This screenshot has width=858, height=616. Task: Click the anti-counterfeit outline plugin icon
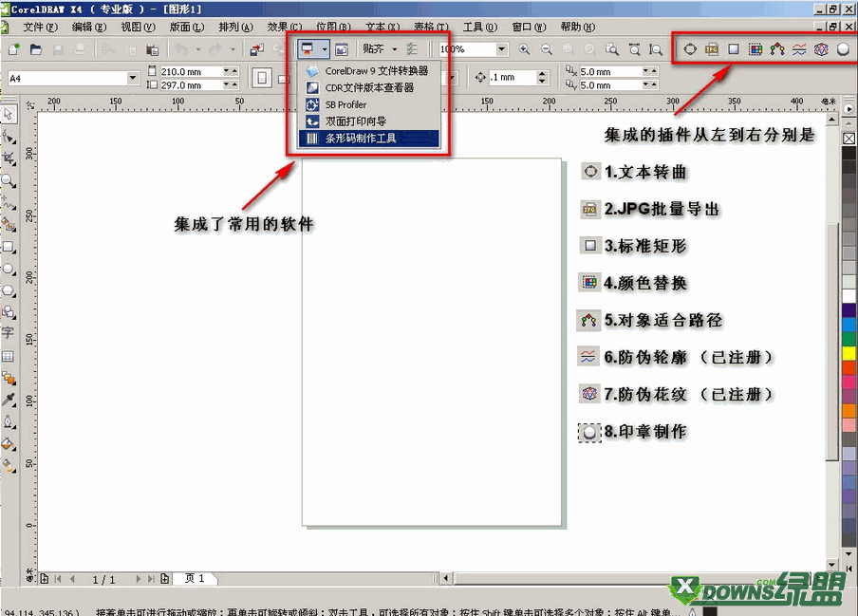(x=799, y=49)
